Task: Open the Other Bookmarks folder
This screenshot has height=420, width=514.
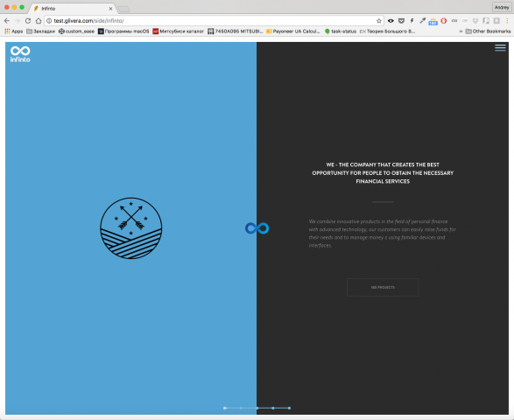Action: tap(488, 31)
